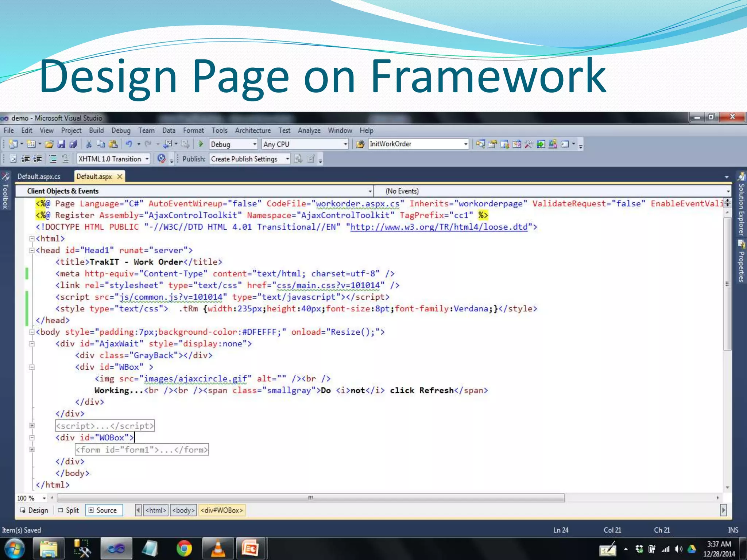This screenshot has width=747, height=560.
Task: Start debugging with green play icon
Action: point(201,144)
